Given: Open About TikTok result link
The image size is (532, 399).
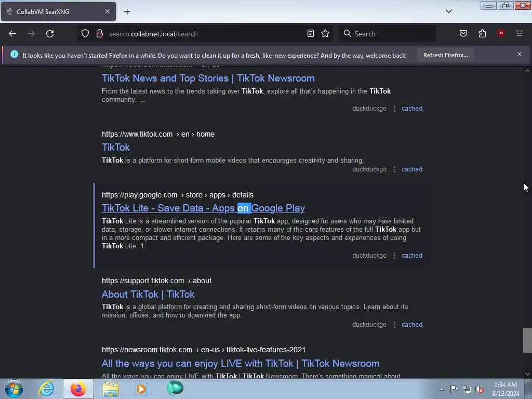Looking at the screenshot, I should coord(148,294).
